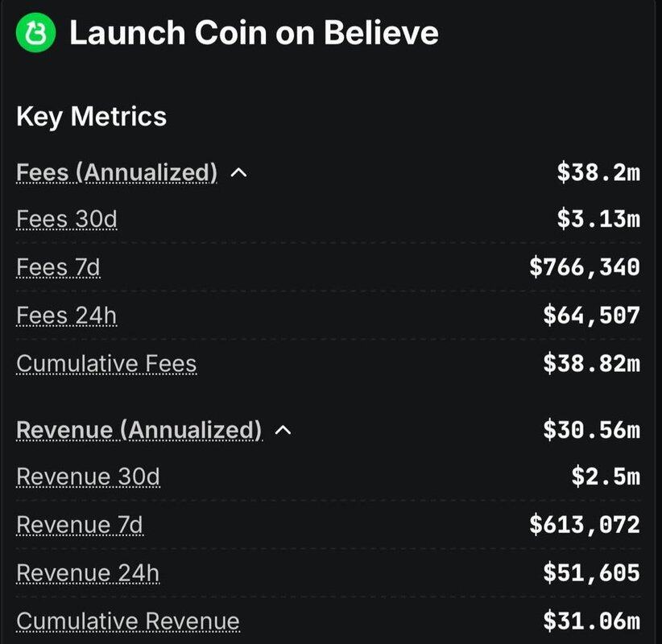Click the Launch Coin on Believe title
The height and width of the screenshot is (644, 662).
click(254, 33)
